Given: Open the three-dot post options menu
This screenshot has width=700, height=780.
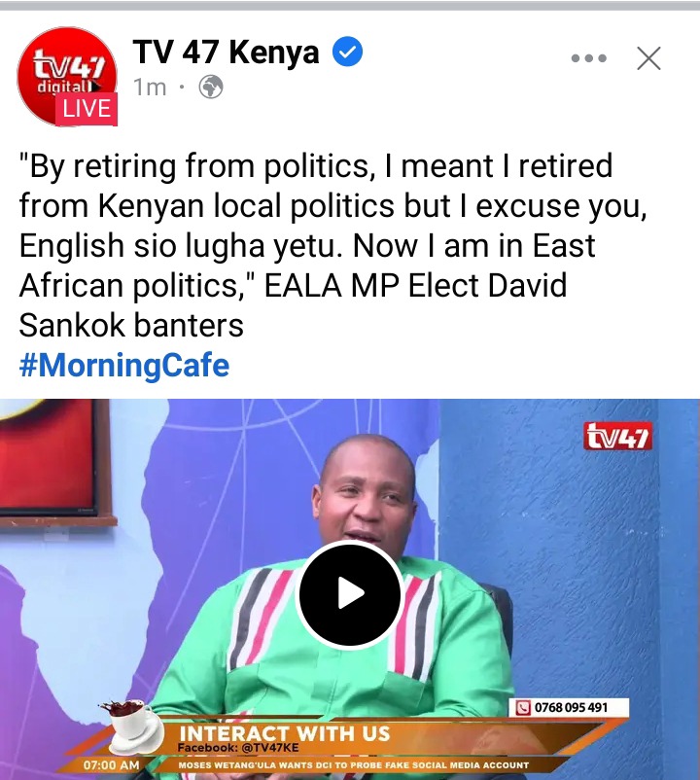Looking at the screenshot, I should pyautogui.click(x=588, y=58).
